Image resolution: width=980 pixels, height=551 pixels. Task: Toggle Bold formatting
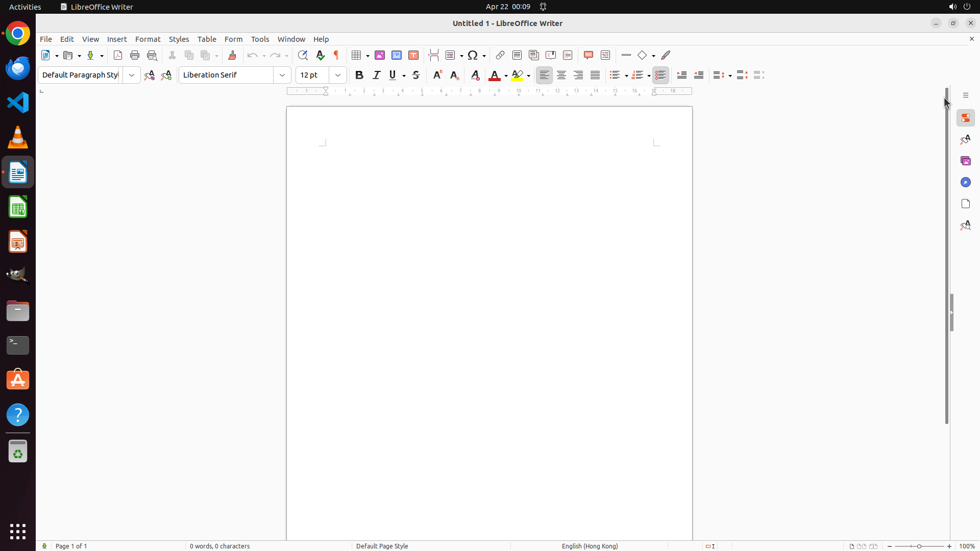359,75
